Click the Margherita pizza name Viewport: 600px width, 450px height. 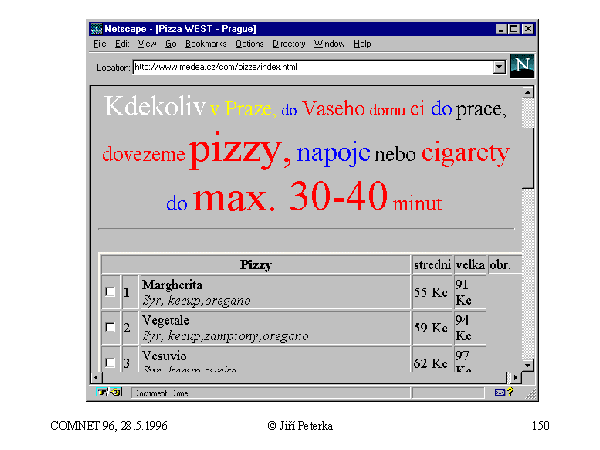pyautogui.click(x=172, y=285)
